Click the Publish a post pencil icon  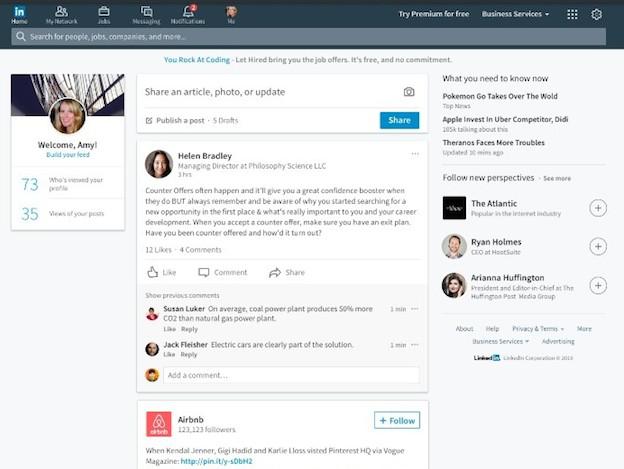149,121
